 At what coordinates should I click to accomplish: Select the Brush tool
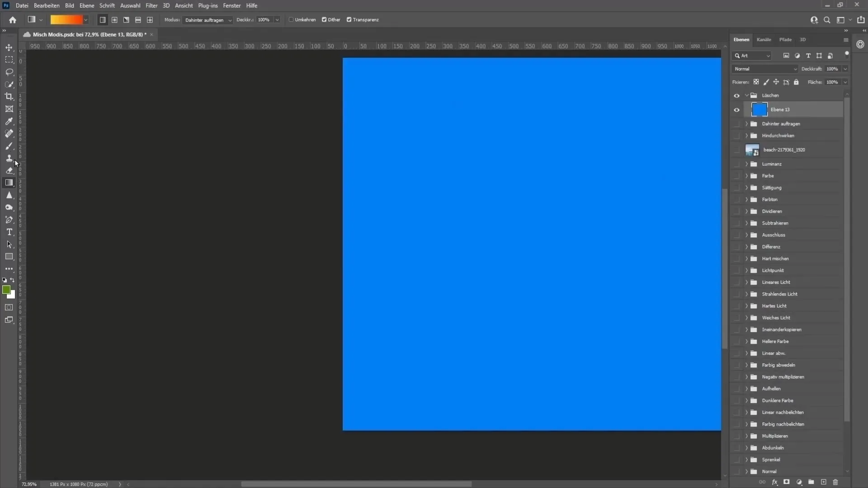point(9,145)
